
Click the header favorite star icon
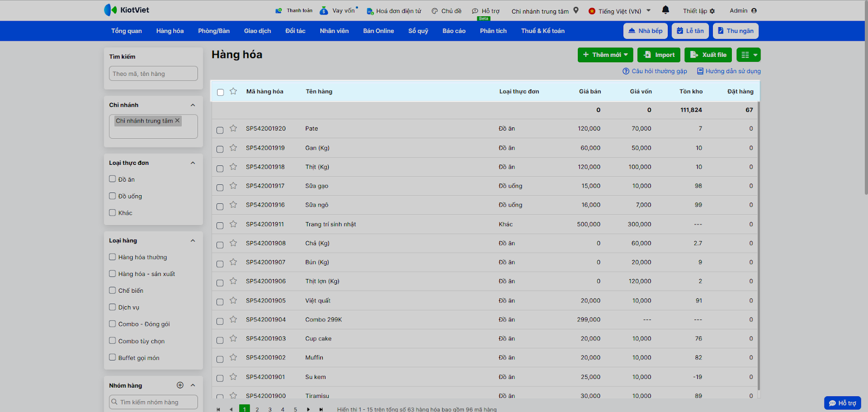pyautogui.click(x=233, y=91)
